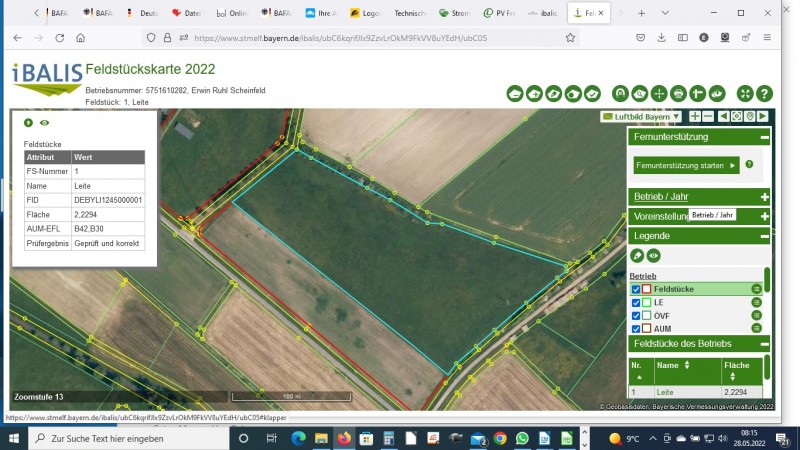Viewport: 800px width, 450px height.
Task: Expand the Betrieb / Jahr section
Action: (x=764, y=196)
